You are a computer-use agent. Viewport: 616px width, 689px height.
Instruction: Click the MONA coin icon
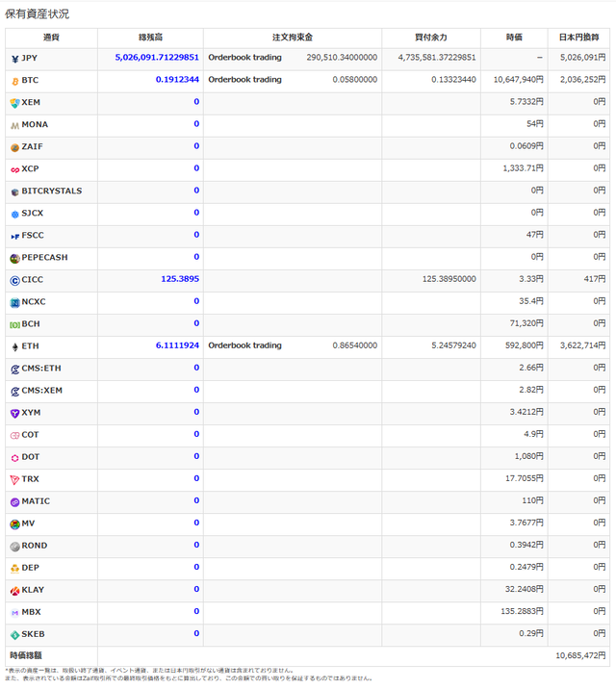tap(15, 126)
